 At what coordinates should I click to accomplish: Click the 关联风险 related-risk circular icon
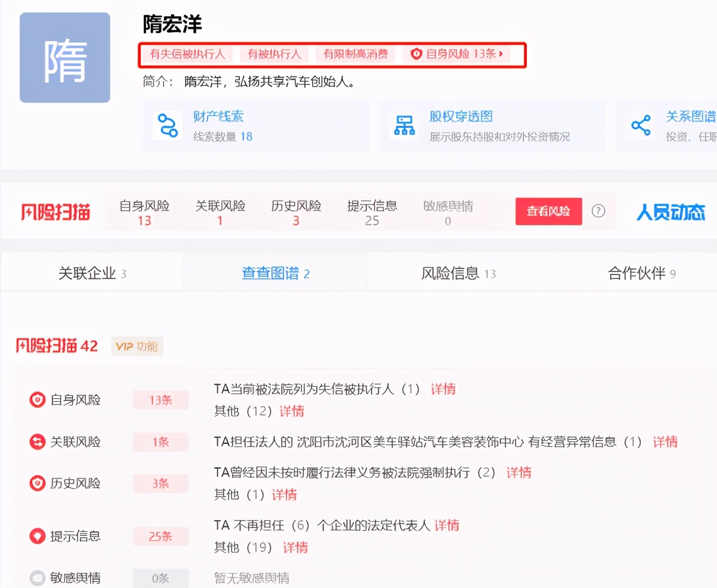(37, 442)
